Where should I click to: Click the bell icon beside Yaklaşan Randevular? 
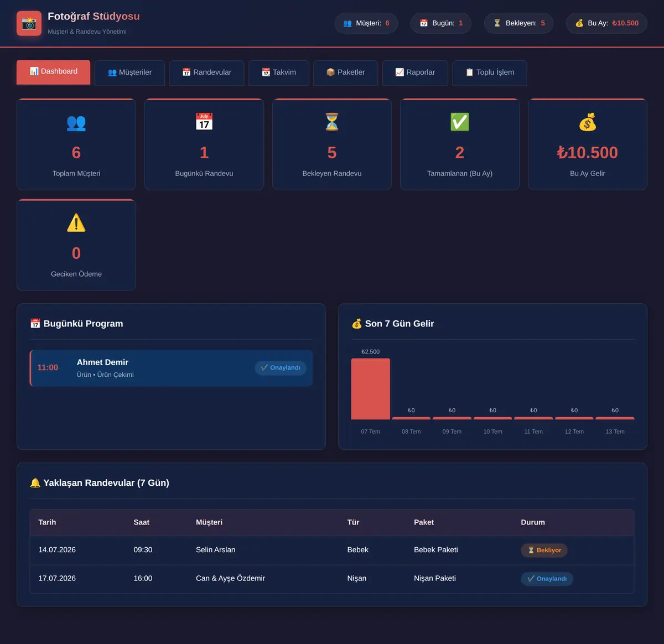pyautogui.click(x=35, y=483)
